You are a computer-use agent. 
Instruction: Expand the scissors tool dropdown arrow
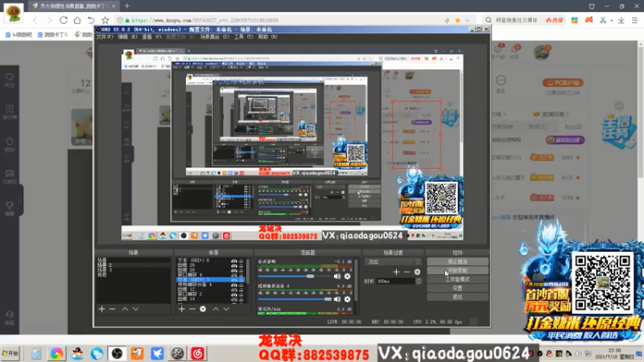click(x=611, y=20)
